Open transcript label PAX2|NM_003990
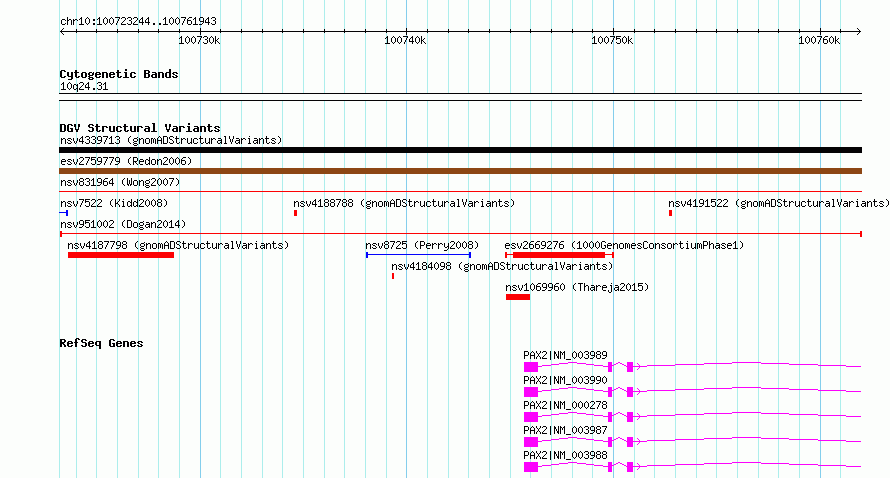 565,380
